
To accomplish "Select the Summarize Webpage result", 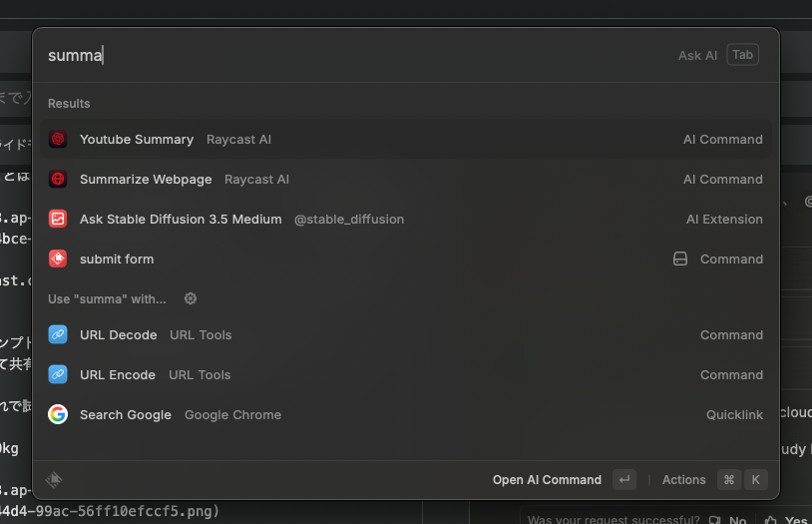I will pos(406,179).
